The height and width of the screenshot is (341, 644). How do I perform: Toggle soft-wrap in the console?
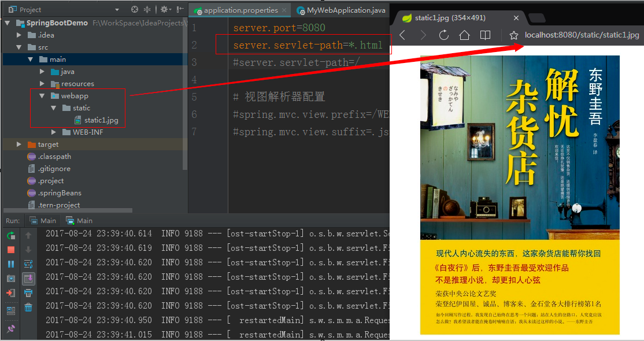tap(28, 264)
